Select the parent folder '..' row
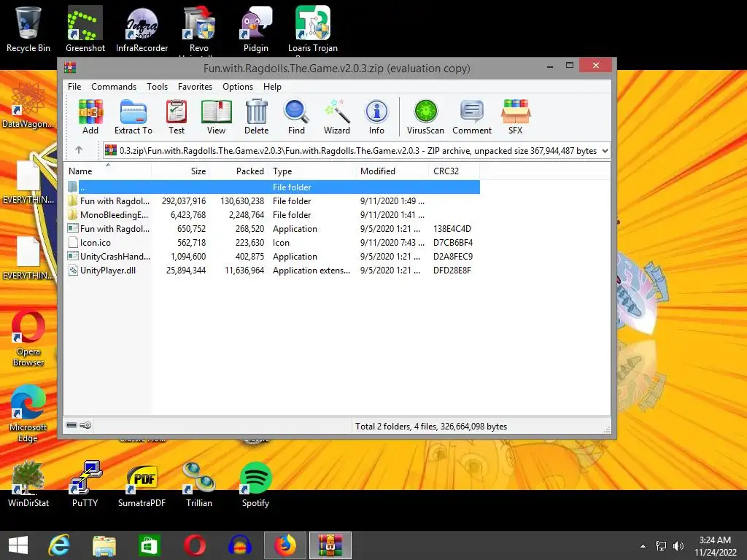Viewport: 747px width, 560px height. point(273,187)
